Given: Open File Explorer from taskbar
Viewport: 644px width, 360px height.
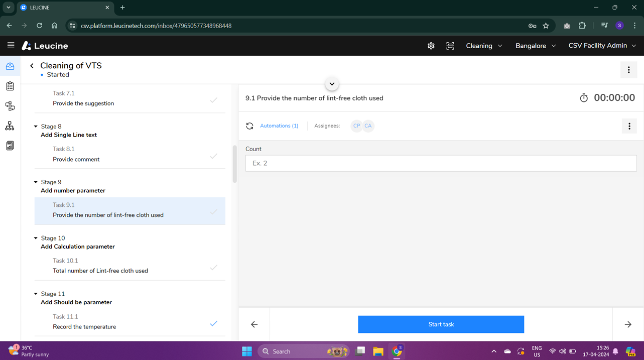Looking at the screenshot, I should tap(378, 351).
